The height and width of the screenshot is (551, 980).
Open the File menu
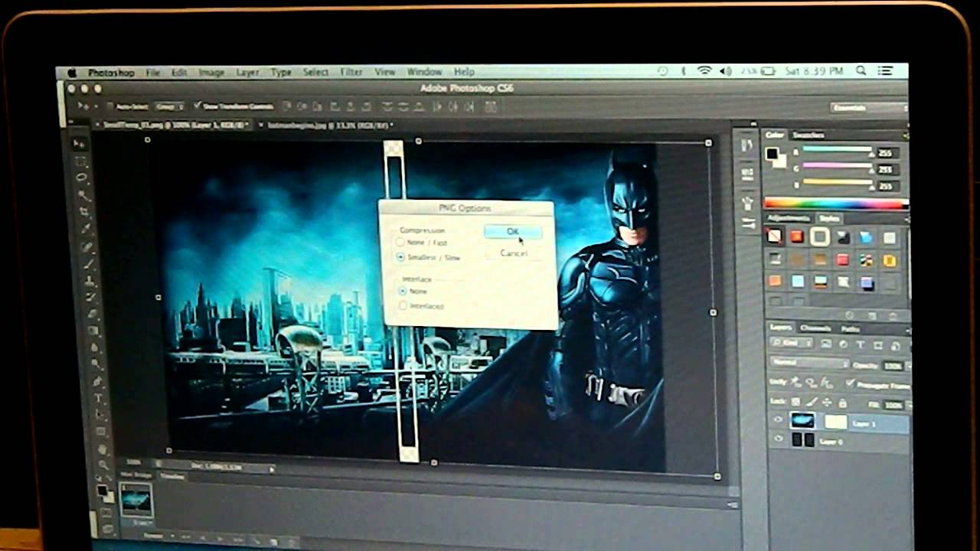153,72
